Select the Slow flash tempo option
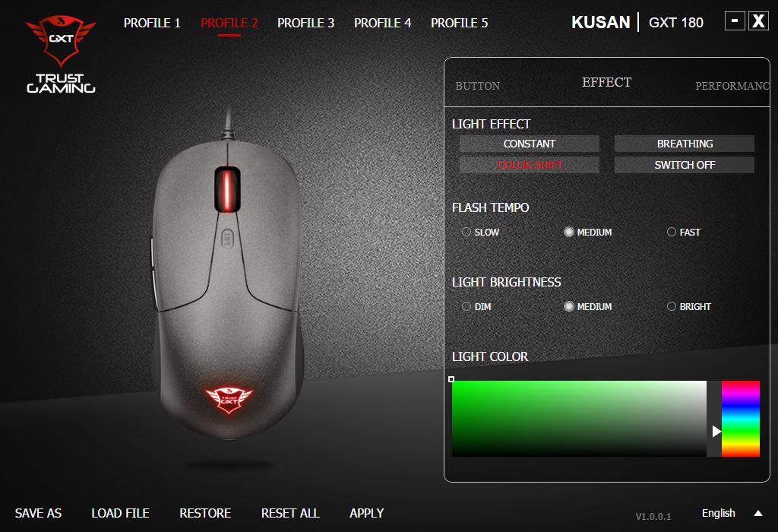778x532 pixels. point(480,232)
